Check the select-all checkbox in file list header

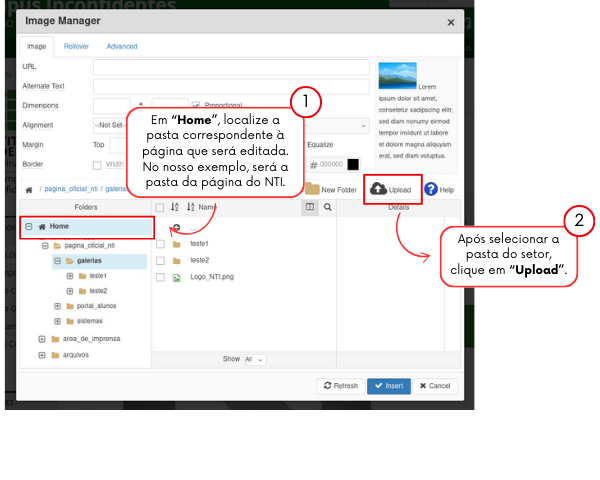[160, 207]
